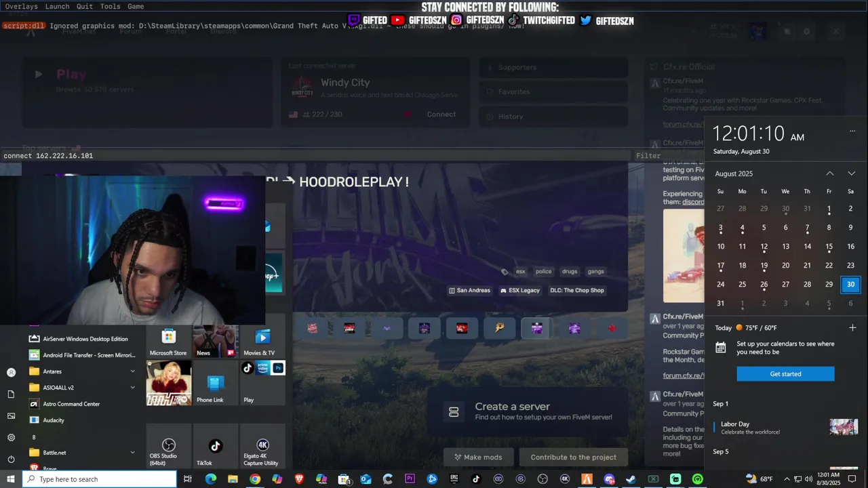Select August 31 in the calendar
The image size is (868, 488).
point(720,304)
